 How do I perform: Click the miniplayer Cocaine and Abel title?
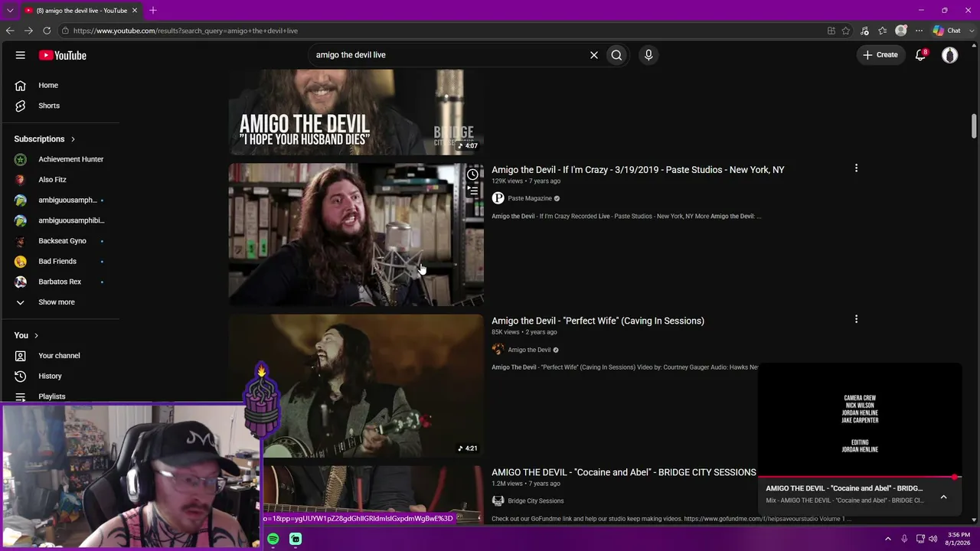click(x=844, y=488)
